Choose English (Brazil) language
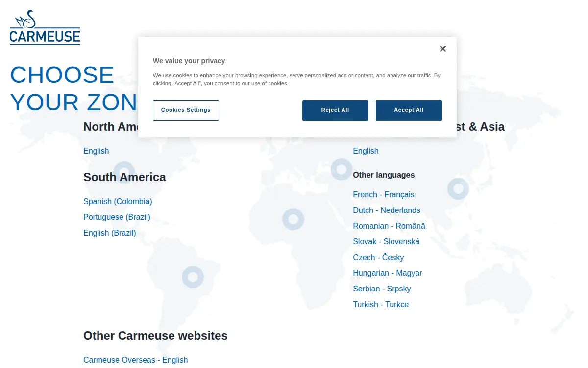 pos(110,233)
